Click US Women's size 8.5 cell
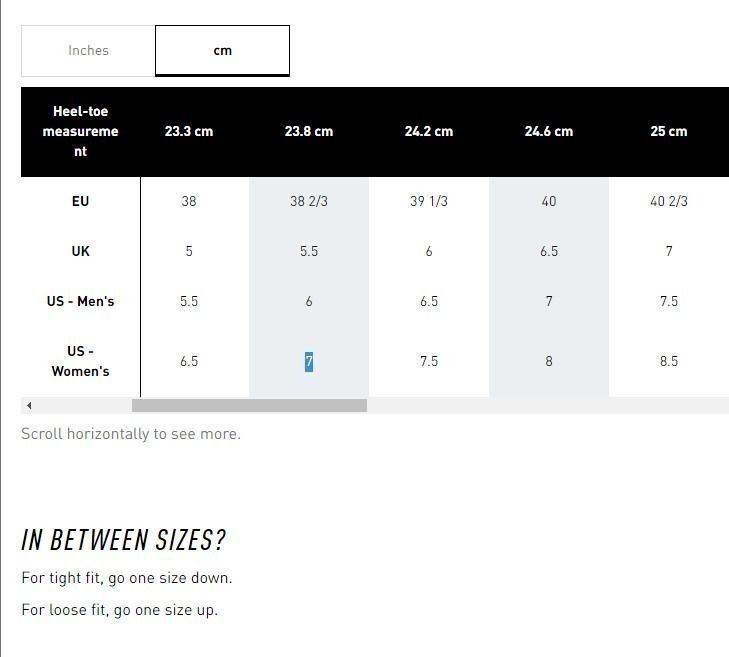 point(669,361)
